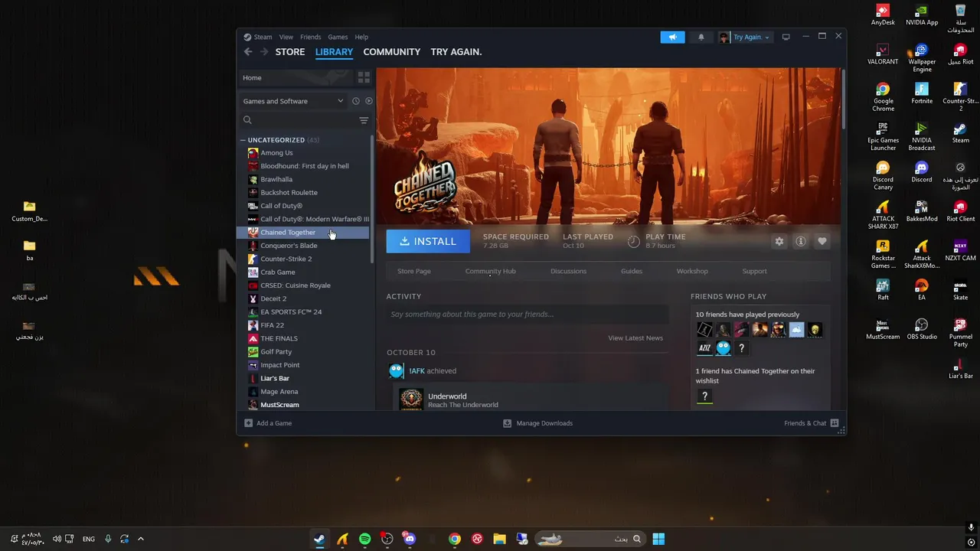Screen dimensions: 980x551
Task: Switch to the STORE tab
Action: coord(290,51)
